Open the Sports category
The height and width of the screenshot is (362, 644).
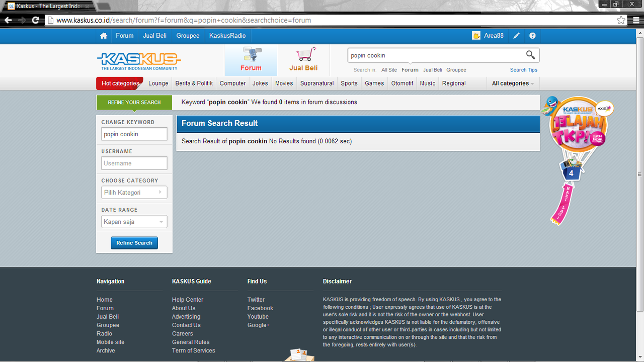click(x=349, y=83)
